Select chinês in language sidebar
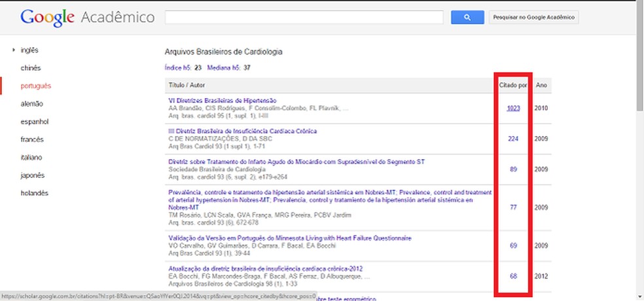The height and width of the screenshot is (301, 644). [x=31, y=67]
